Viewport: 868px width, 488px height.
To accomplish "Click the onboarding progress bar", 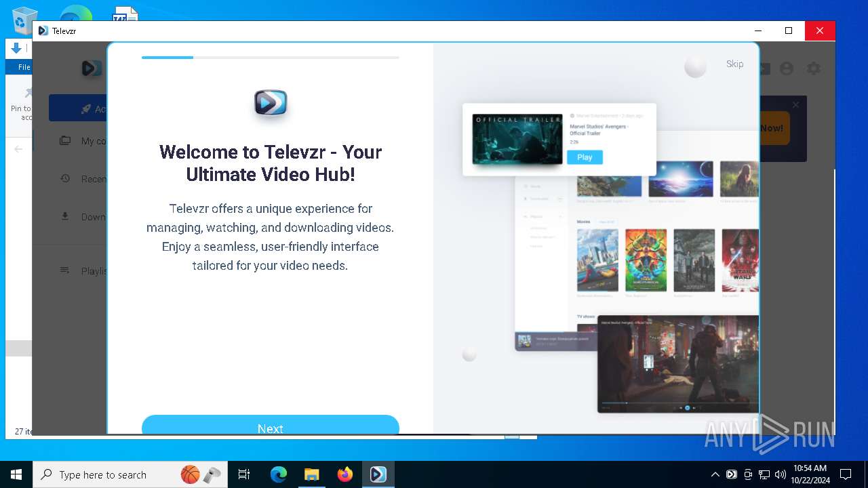I will coord(270,58).
